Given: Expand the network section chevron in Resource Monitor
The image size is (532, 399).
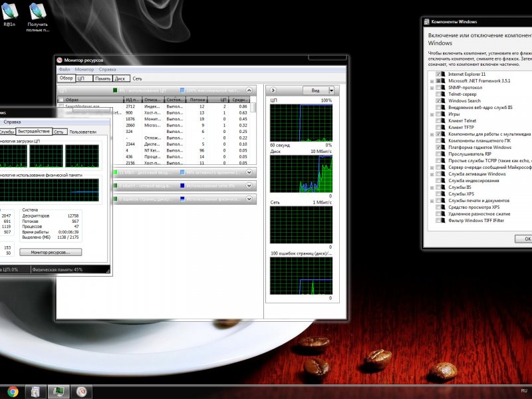Looking at the screenshot, I should coord(249,186).
